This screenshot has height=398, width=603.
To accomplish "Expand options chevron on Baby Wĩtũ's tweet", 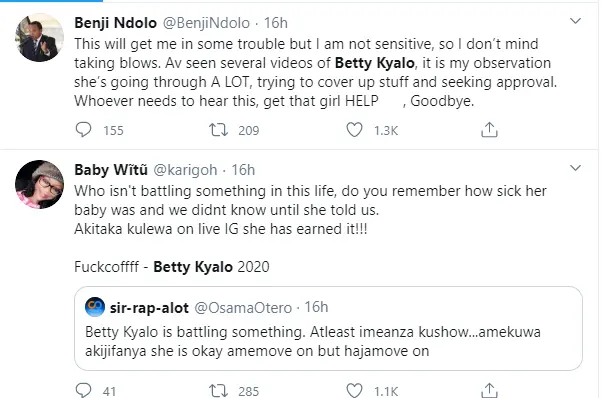I will (x=575, y=168).
